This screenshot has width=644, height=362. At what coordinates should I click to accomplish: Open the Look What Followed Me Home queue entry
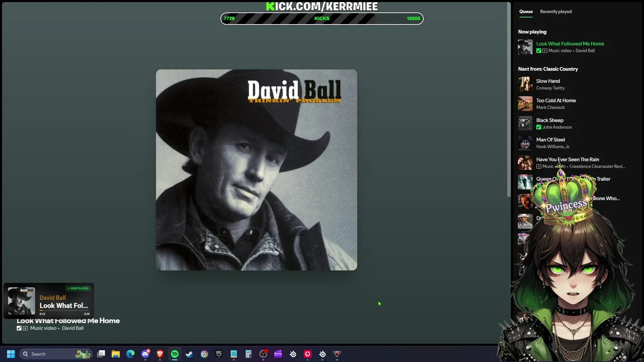tap(570, 44)
